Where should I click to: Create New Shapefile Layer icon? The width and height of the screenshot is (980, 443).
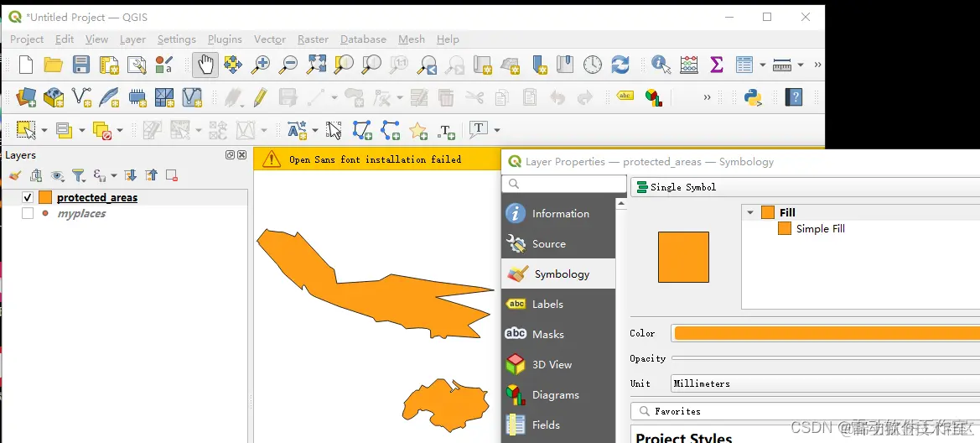pyautogui.click(x=81, y=97)
